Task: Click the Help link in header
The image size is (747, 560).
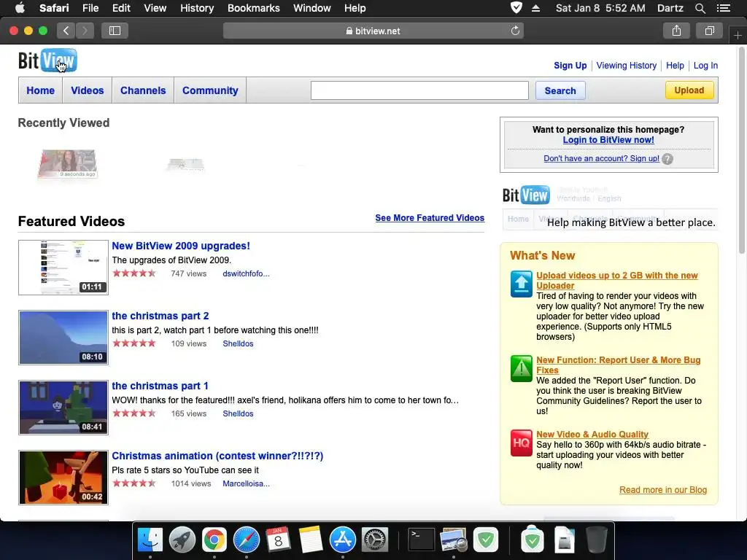Action: [675, 66]
